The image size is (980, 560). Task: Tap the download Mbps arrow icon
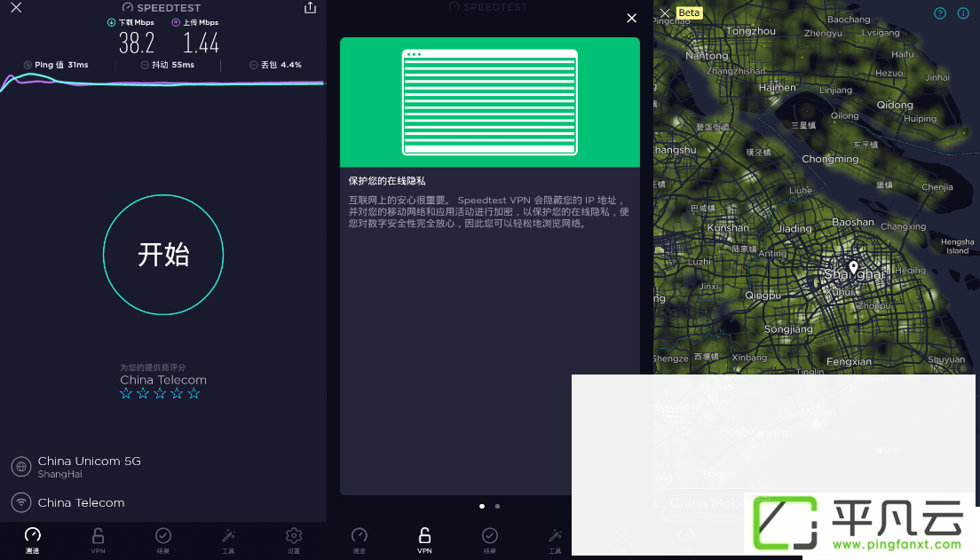tap(111, 22)
